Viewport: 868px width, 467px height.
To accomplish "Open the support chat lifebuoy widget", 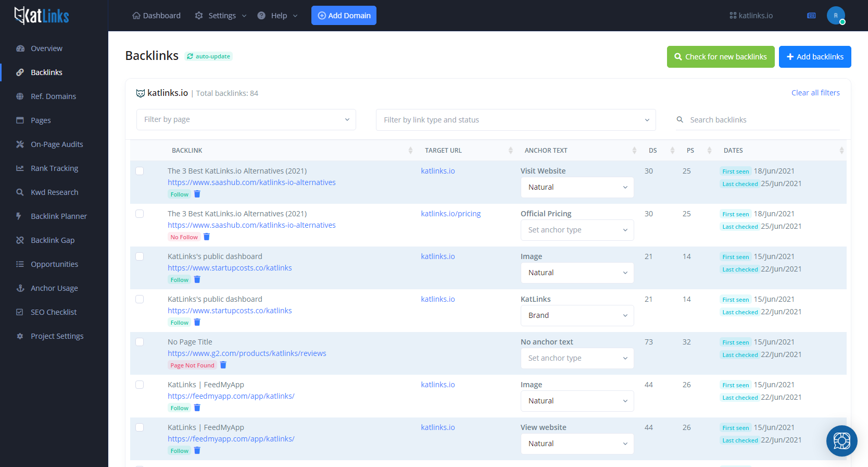I will coord(841,441).
